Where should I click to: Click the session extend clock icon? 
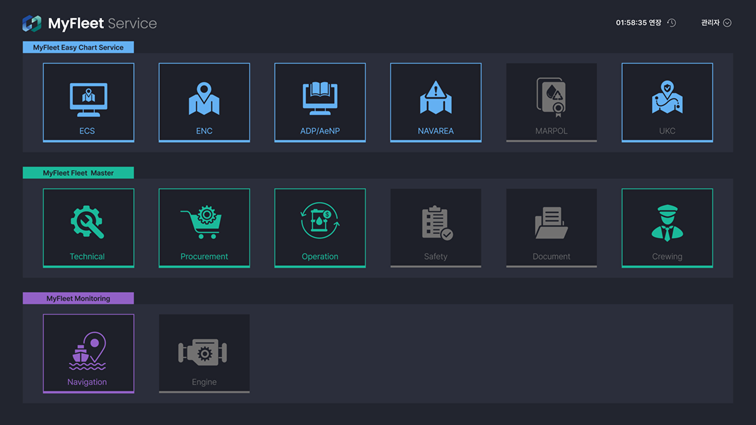[672, 23]
